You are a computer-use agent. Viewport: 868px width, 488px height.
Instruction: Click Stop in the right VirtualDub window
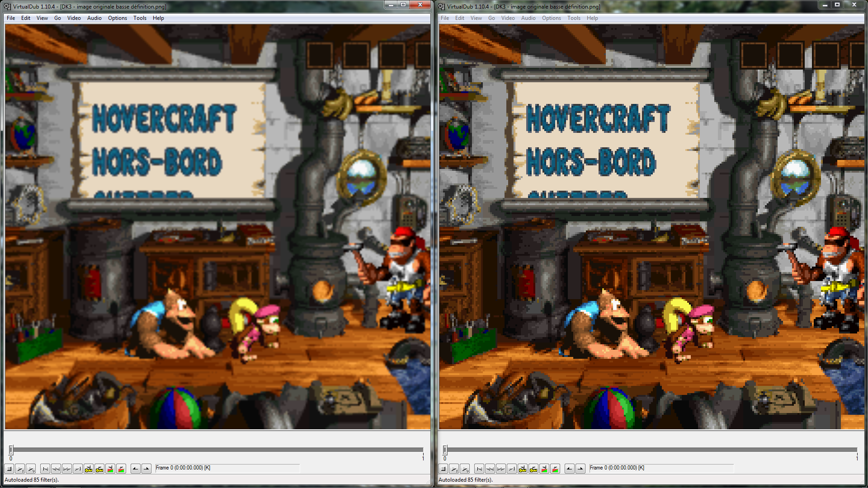point(443,469)
